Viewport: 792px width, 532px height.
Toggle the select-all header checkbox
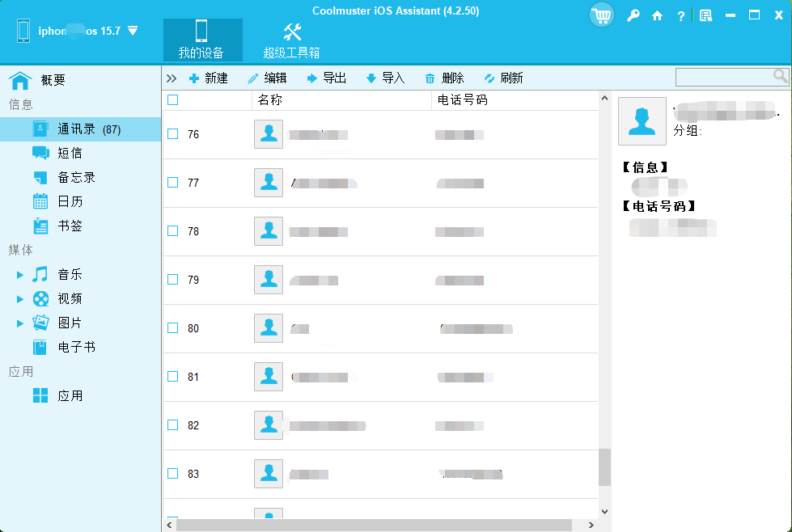[173, 100]
